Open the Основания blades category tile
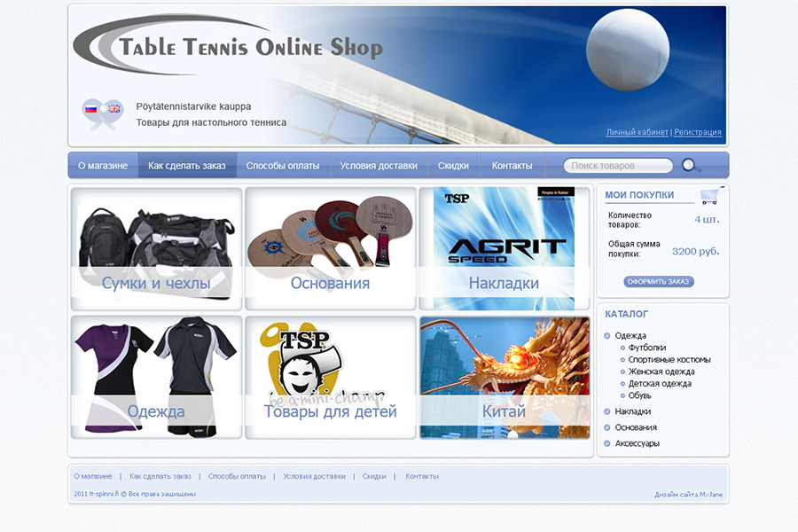798x532 pixels. (330, 248)
